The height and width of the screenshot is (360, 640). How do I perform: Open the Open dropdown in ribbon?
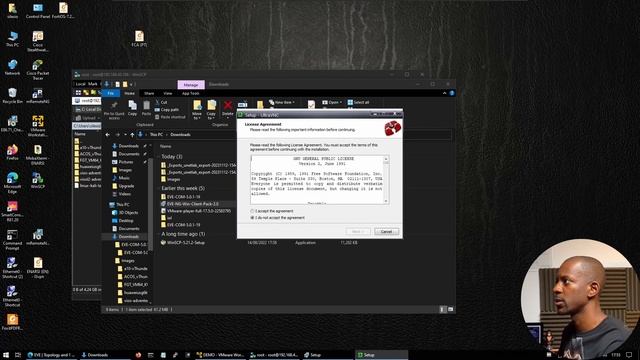(332, 102)
